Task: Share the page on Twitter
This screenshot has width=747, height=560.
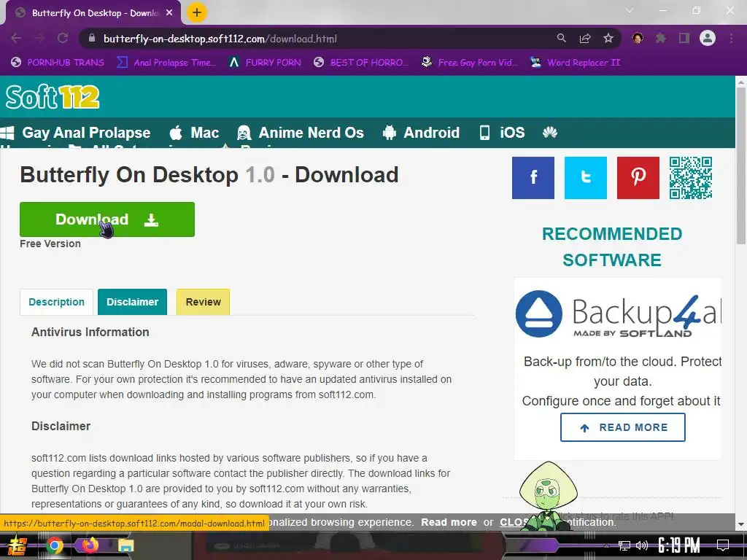Action: pyautogui.click(x=586, y=178)
